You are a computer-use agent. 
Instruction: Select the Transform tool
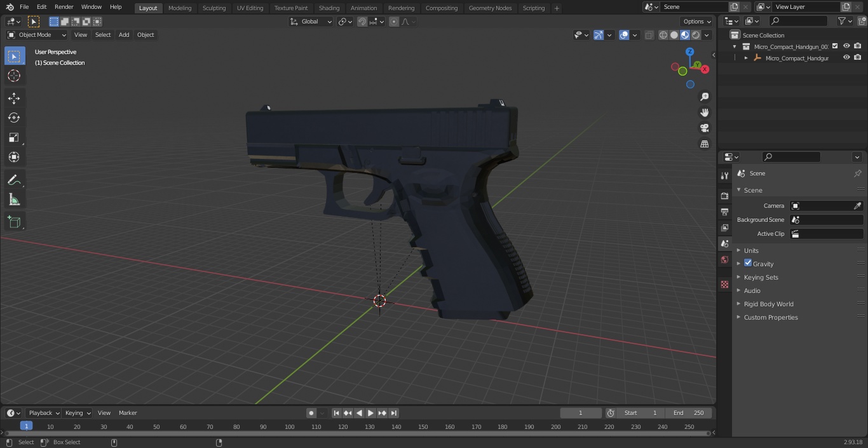(14, 157)
